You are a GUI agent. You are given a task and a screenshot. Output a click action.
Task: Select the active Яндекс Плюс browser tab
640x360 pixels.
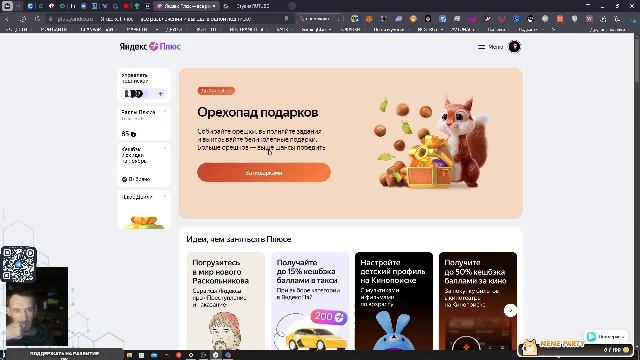coord(187,6)
